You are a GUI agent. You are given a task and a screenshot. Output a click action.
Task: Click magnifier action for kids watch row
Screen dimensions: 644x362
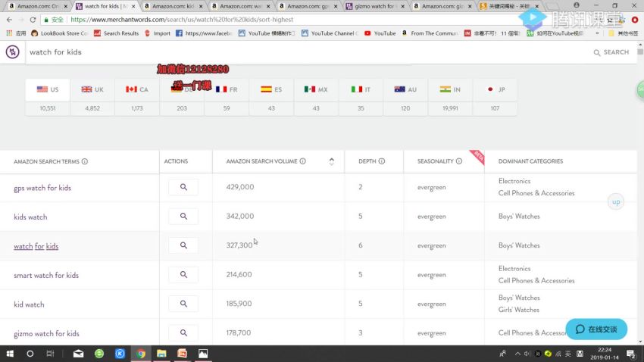183,217
